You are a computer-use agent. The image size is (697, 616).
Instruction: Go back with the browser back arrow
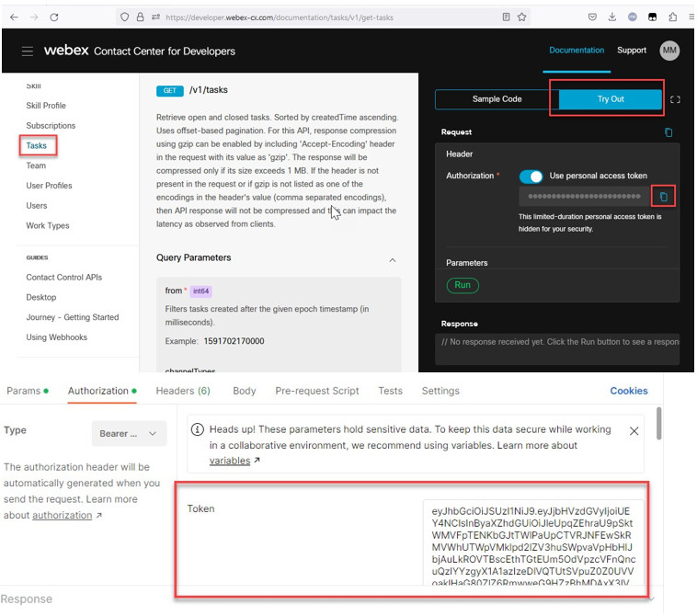click(14, 17)
